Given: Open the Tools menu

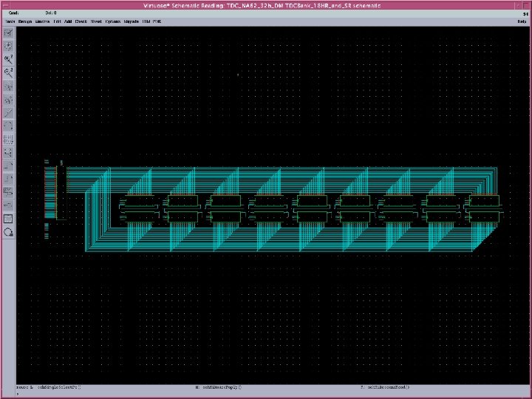Looking at the screenshot, I should click(10, 21).
